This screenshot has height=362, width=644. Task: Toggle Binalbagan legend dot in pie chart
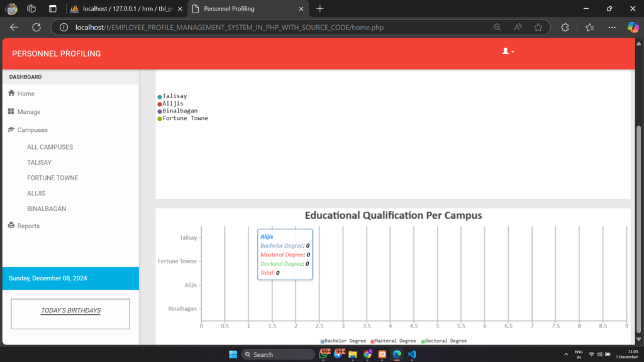(x=160, y=112)
